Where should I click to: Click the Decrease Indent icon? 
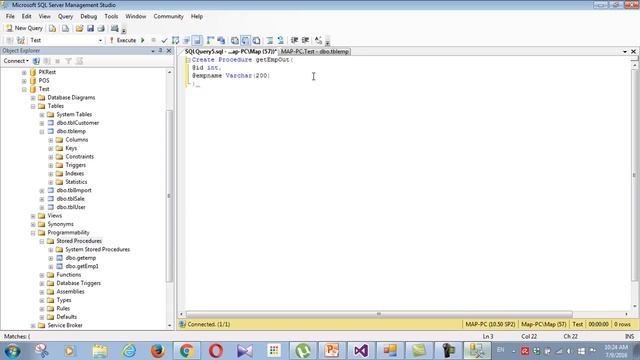[x=294, y=40]
